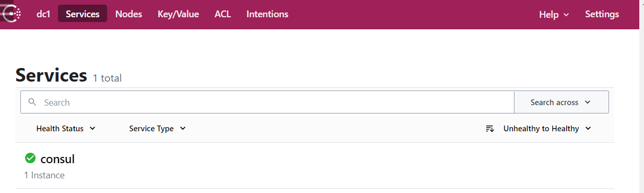Open the consul service link
Viewport: 644px width, 193px height.
tap(57, 158)
